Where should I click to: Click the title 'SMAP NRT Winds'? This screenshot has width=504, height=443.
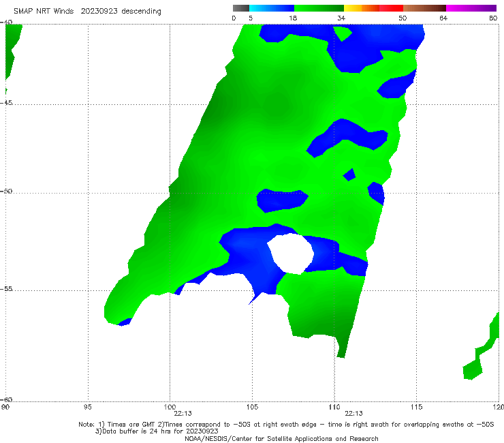tap(44, 12)
